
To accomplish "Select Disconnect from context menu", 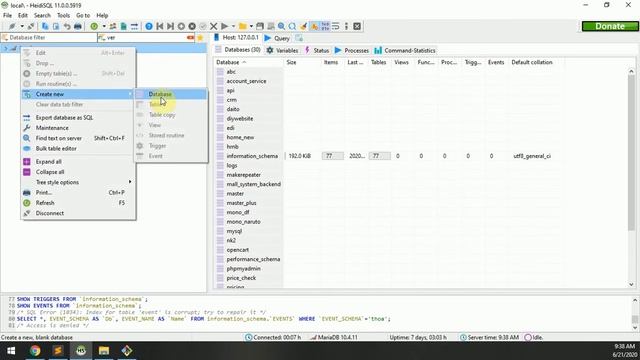I will click(x=78, y=213).
